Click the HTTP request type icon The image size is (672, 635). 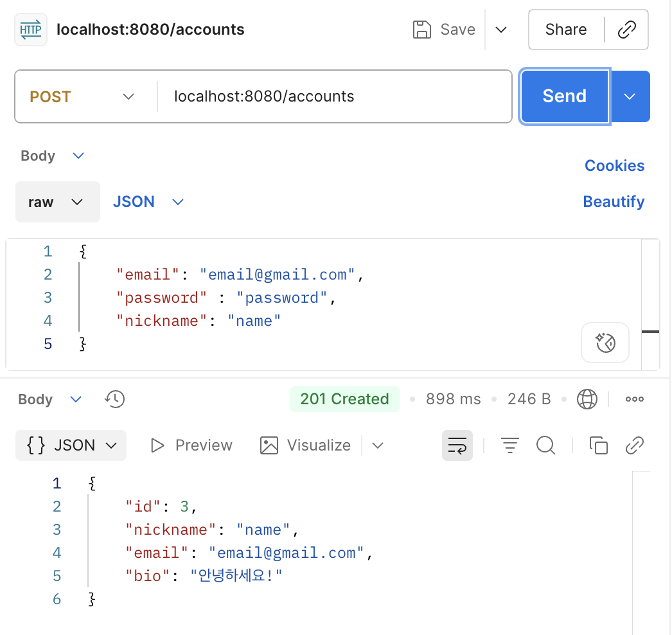pyautogui.click(x=30, y=30)
